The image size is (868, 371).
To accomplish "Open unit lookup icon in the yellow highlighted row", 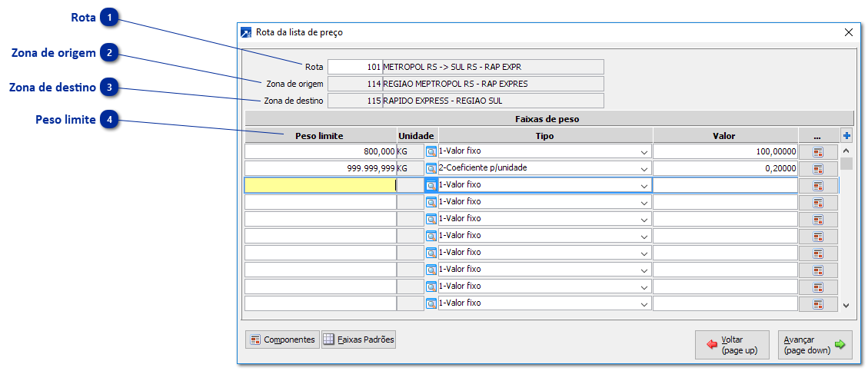I will (431, 185).
